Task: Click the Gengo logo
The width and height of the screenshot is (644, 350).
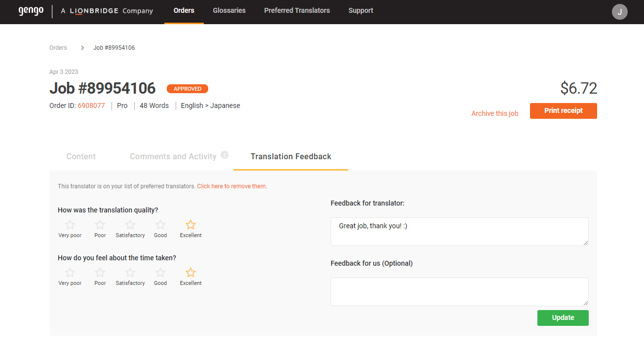Action: coord(31,11)
